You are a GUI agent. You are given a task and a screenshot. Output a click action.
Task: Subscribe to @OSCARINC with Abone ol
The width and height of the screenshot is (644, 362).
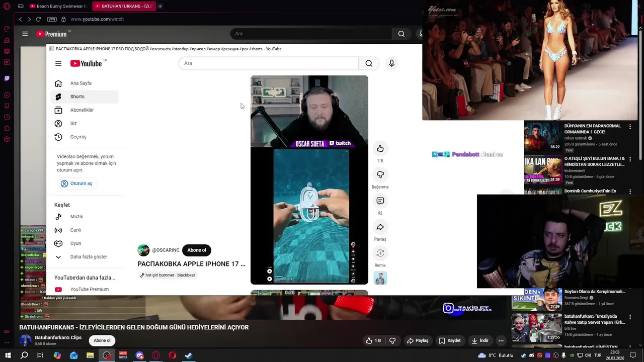pyautogui.click(x=197, y=250)
